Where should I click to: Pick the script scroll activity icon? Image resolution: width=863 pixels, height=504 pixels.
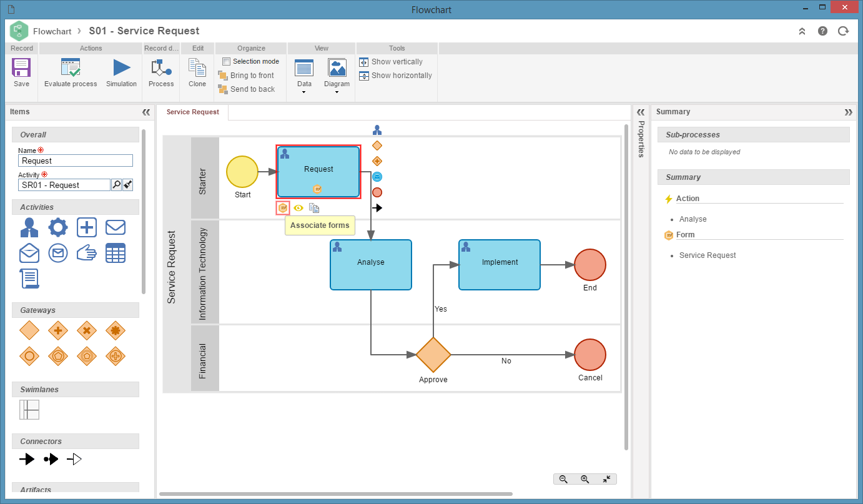pos(29,279)
